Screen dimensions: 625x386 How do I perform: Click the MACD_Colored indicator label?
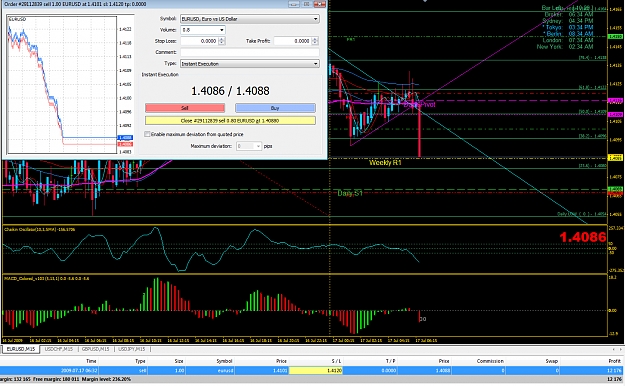click(x=47, y=278)
